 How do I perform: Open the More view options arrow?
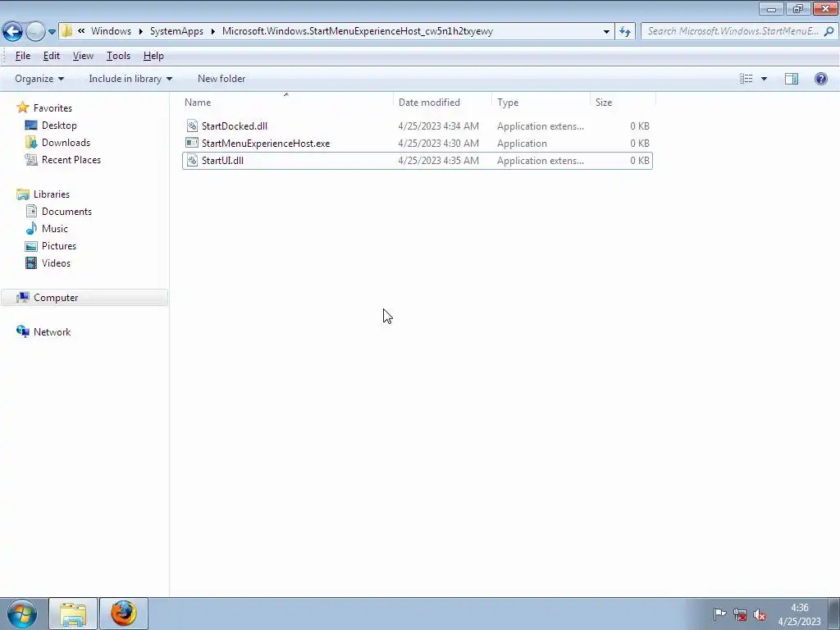[764, 79]
